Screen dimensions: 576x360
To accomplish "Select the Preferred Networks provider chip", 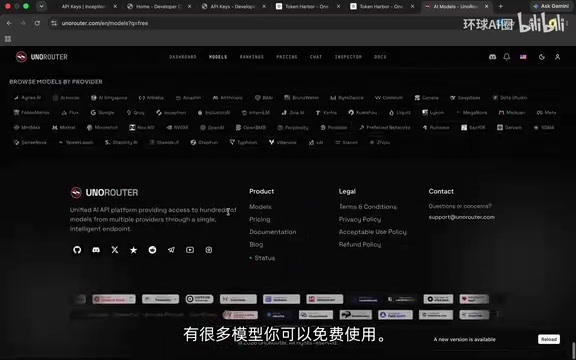I will click(384, 127).
